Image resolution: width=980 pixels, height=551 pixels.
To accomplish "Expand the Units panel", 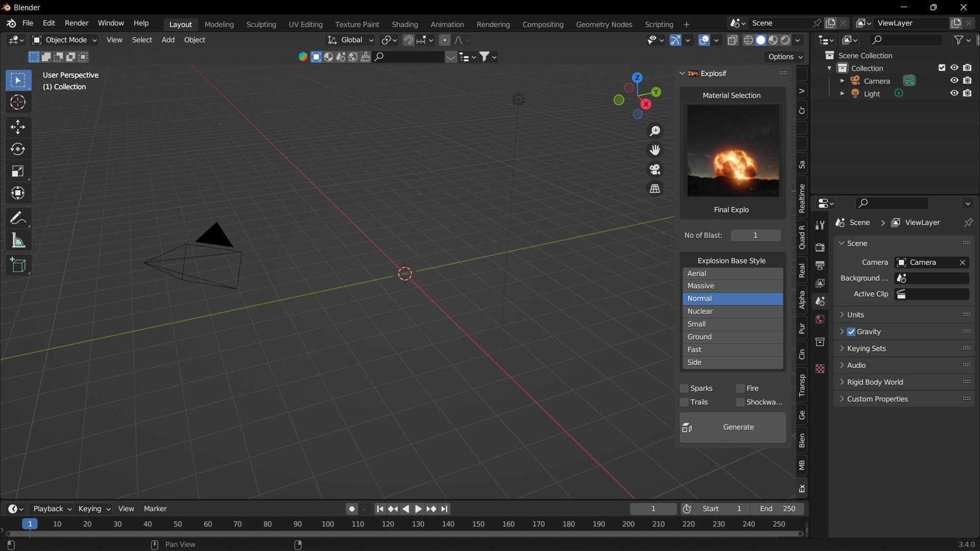I will click(904, 315).
